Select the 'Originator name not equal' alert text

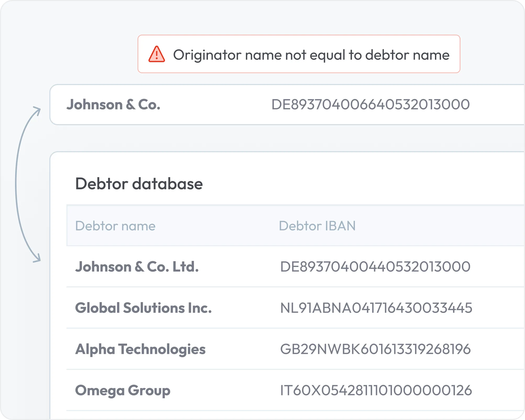311,55
